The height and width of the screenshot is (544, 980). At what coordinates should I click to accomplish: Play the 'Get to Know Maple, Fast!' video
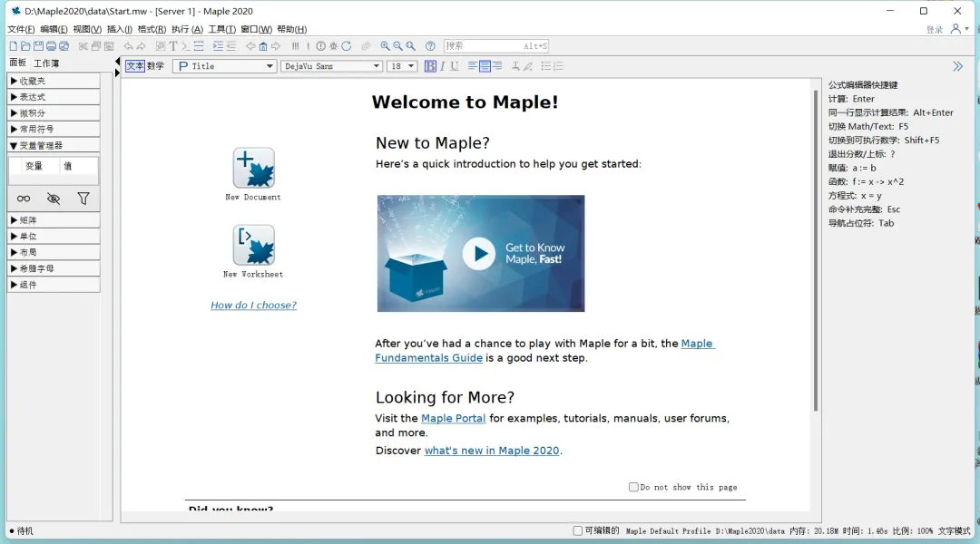coord(479,254)
